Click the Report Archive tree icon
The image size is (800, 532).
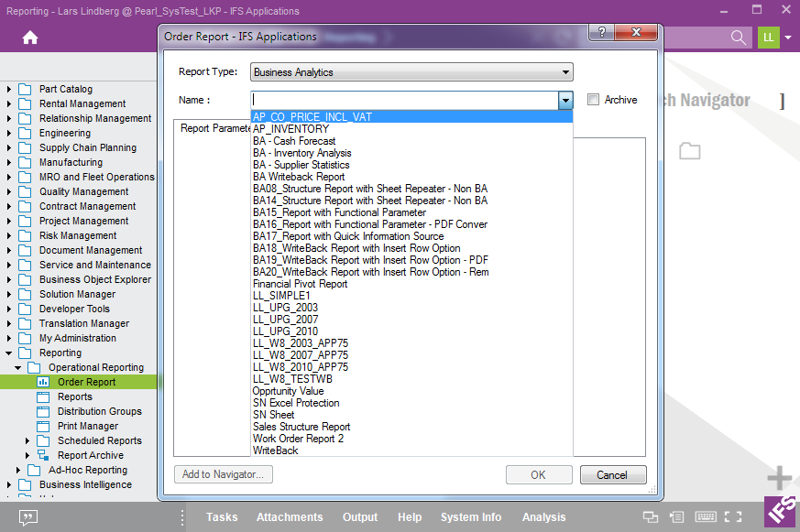pyautogui.click(x=43, y=455)
